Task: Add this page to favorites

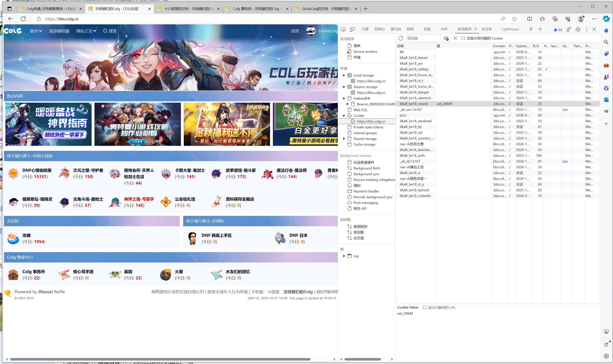Action: pos(514,19)
